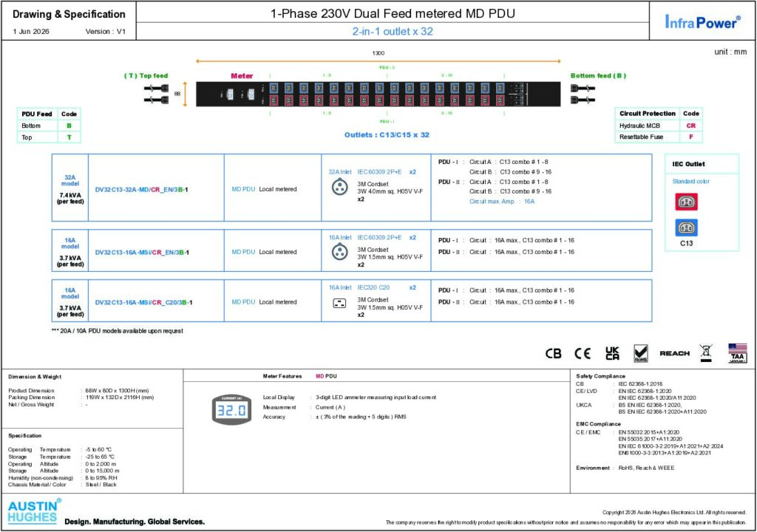757x532 pixels.
Task: Click 'Version : V1' text
Action: 105,31
